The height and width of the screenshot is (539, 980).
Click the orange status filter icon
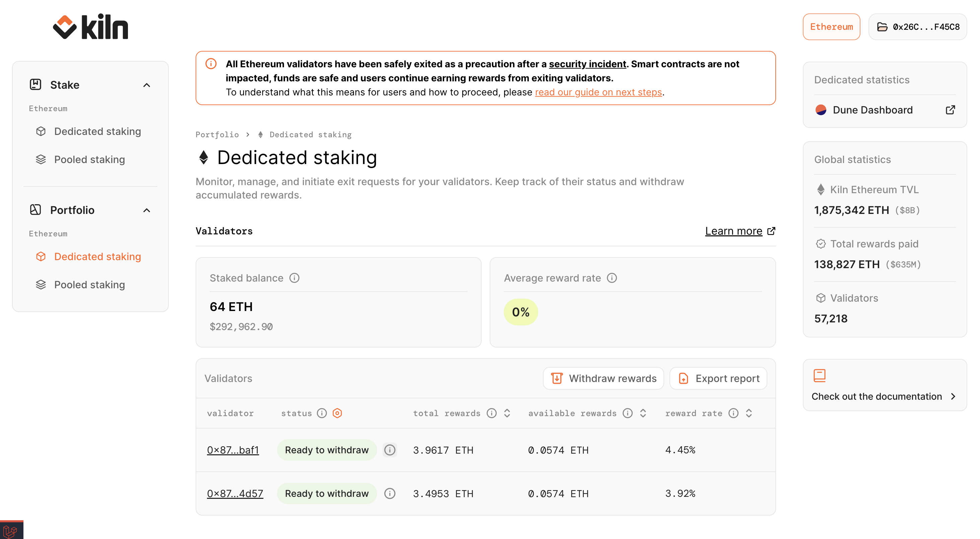pyautogui.click(x=337, y=413)
